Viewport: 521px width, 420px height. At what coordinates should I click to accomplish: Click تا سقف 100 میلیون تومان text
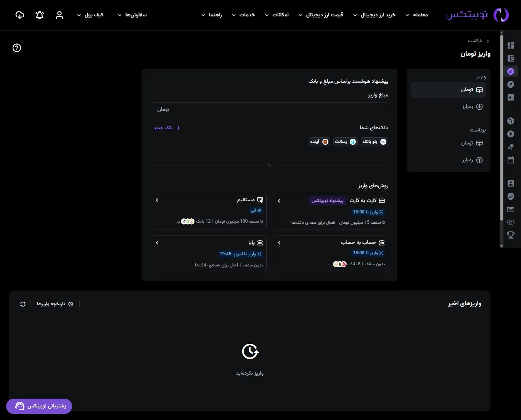[x=239, y=221]
